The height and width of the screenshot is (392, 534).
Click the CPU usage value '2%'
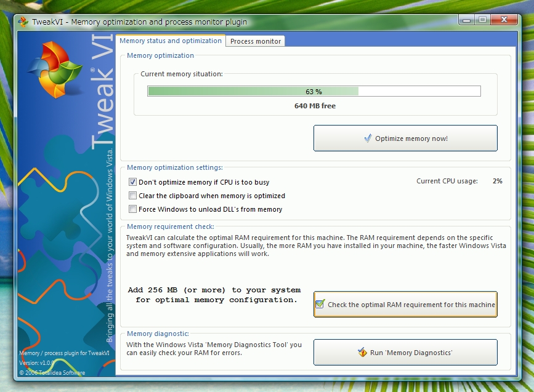pyautogui.click(x=497, y=181)
